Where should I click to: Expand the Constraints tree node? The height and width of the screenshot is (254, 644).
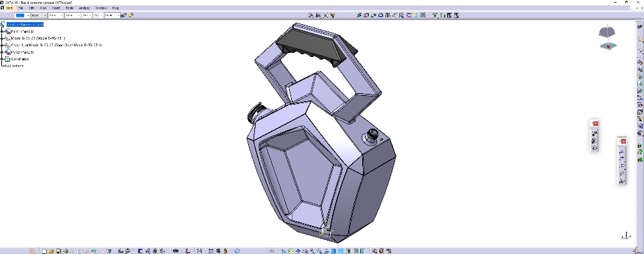(2, 59)
